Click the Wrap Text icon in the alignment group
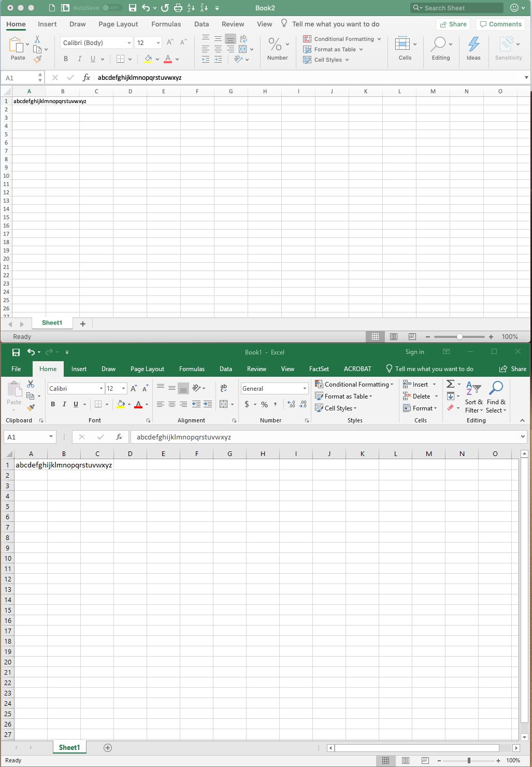This screenshot has width=532, height=767. point(223,388)
